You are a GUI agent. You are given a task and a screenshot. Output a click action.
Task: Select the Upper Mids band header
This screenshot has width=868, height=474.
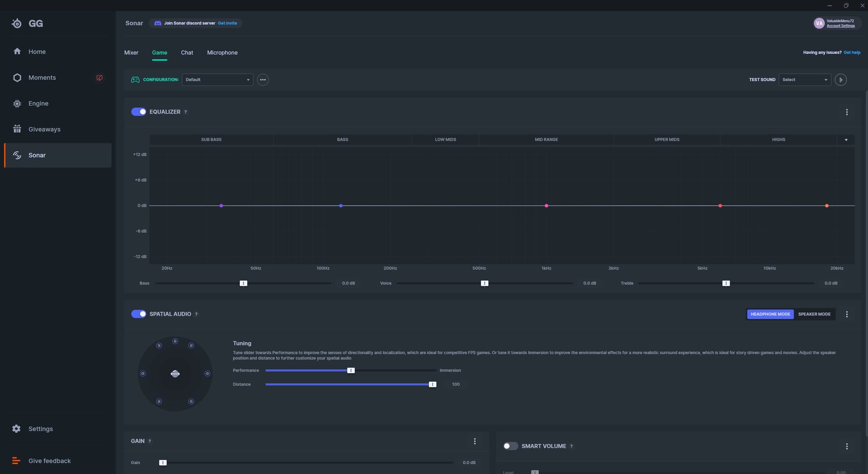[x=667, y=140]
